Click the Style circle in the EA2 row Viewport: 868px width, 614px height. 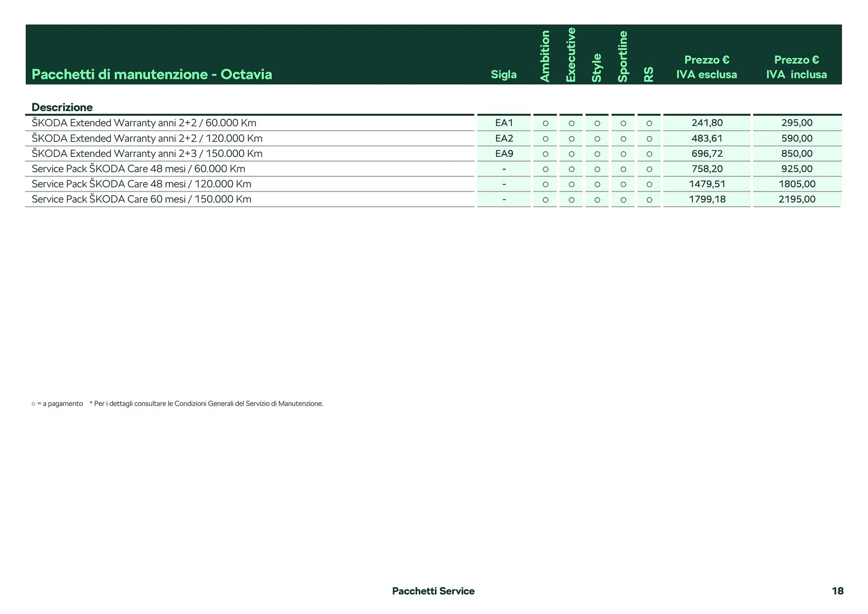tap(597, 139)
